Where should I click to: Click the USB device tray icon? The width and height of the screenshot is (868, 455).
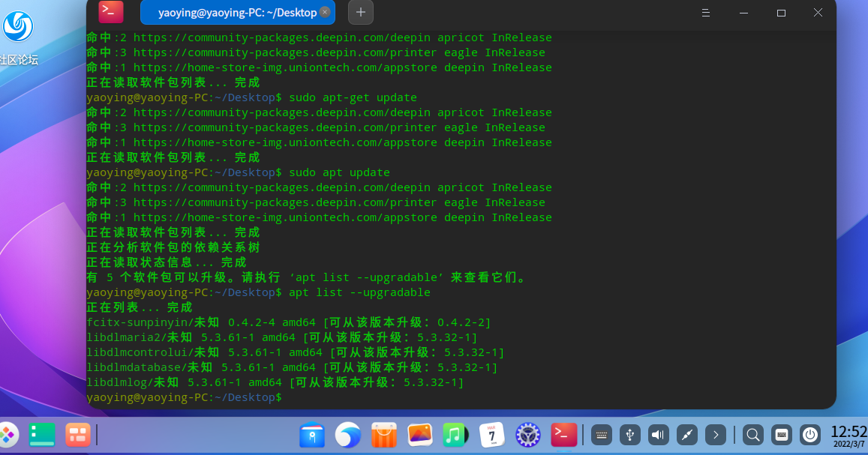(630, 435)
